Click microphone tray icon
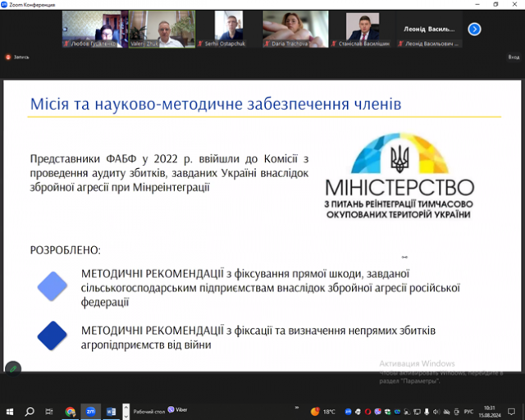This screenshot has height=420, width=525. (427, 412)
